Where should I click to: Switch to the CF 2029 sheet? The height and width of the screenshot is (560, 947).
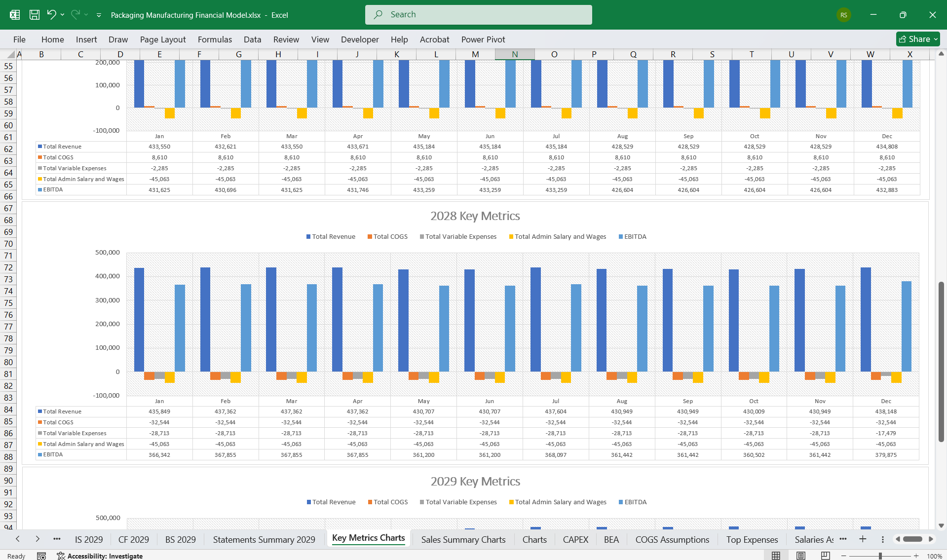(133, 540)
